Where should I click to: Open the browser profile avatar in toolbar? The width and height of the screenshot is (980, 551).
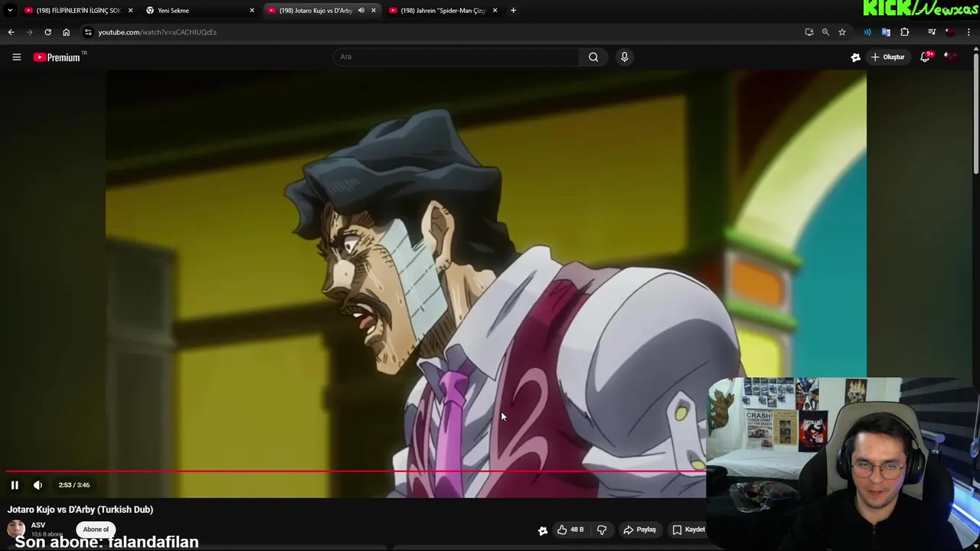950,32
